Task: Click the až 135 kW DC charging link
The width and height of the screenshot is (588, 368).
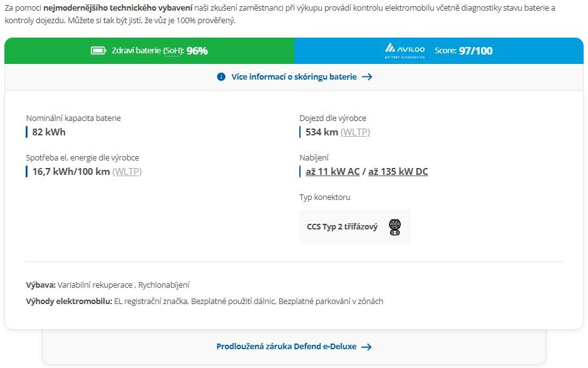Action: tap(398, 171)
